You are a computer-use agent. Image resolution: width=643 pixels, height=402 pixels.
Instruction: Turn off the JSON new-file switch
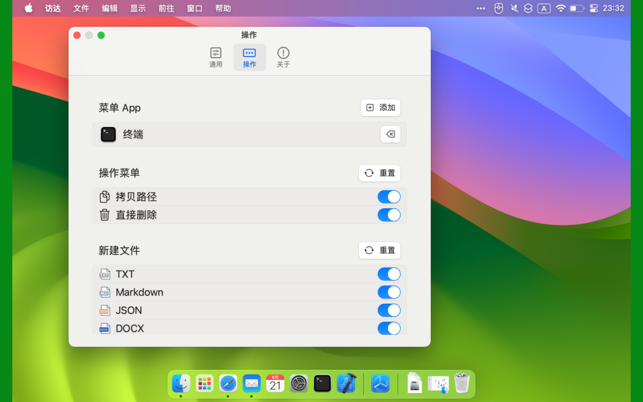[389, 310]
